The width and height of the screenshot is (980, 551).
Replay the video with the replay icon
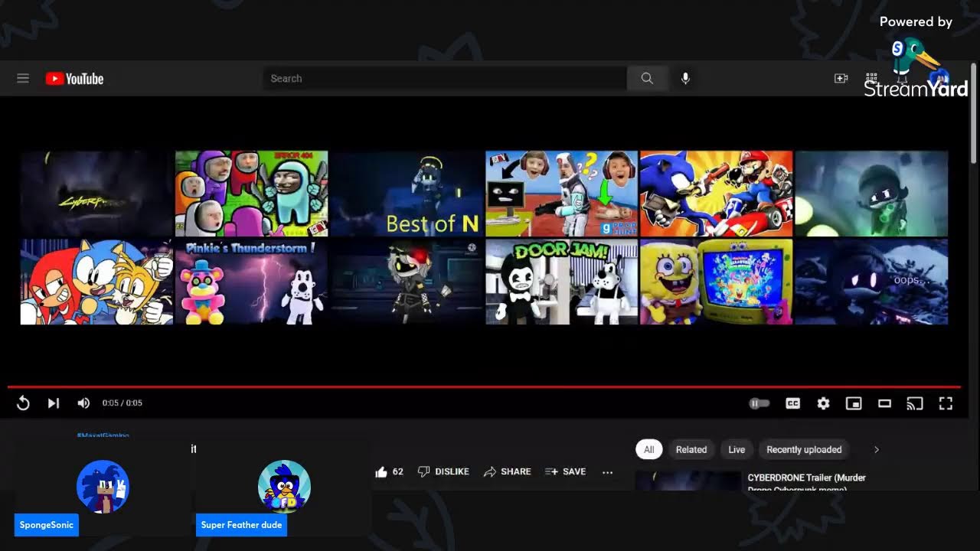point(23,403)
